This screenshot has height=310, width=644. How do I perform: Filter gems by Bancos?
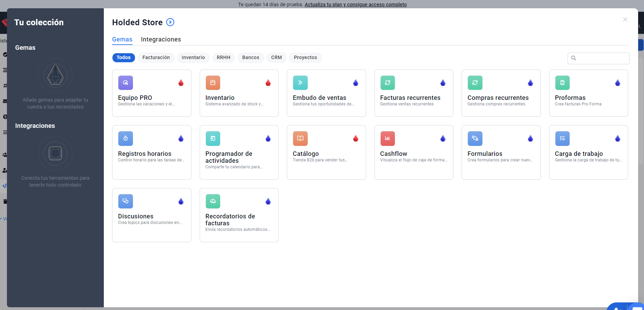[x=251, y=57]
